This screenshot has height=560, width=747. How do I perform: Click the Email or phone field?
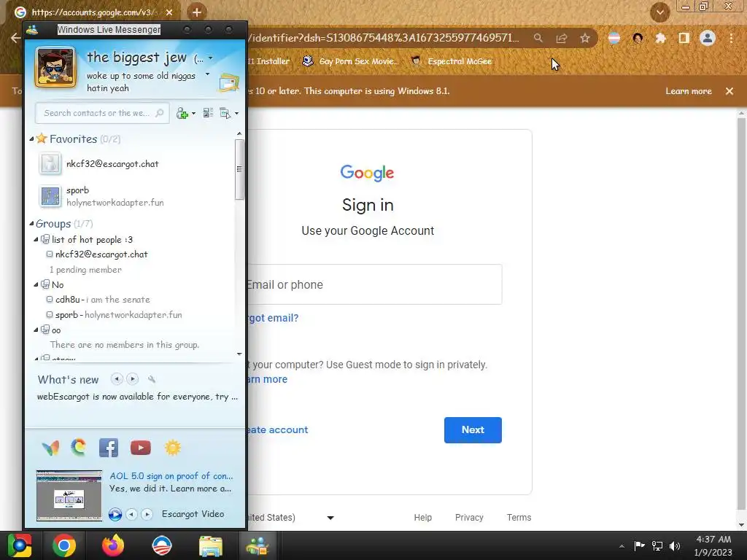tap(374, 284)
